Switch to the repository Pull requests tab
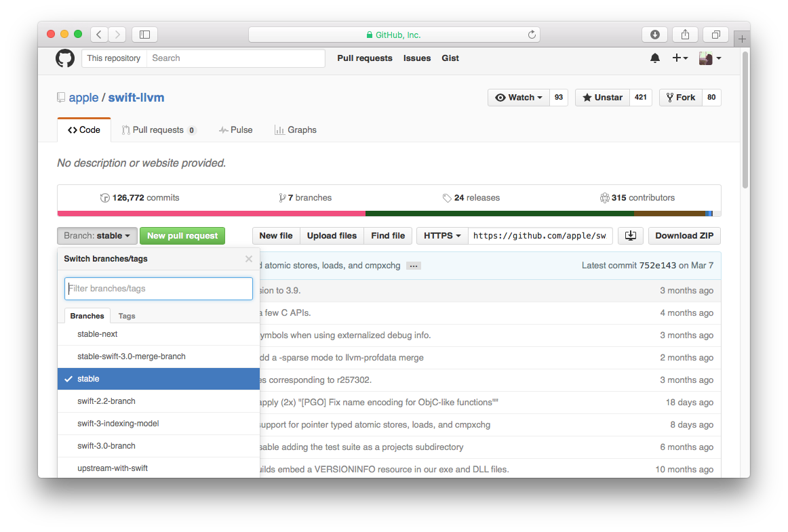 click(x=159, y=129)
